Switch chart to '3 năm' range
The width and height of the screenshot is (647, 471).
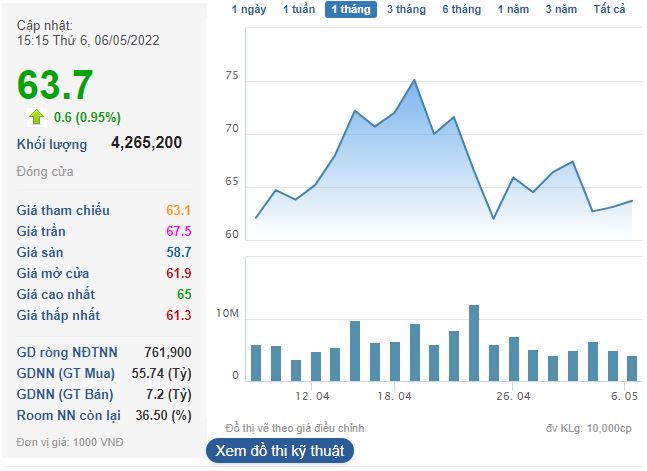(x=561, y=9)
